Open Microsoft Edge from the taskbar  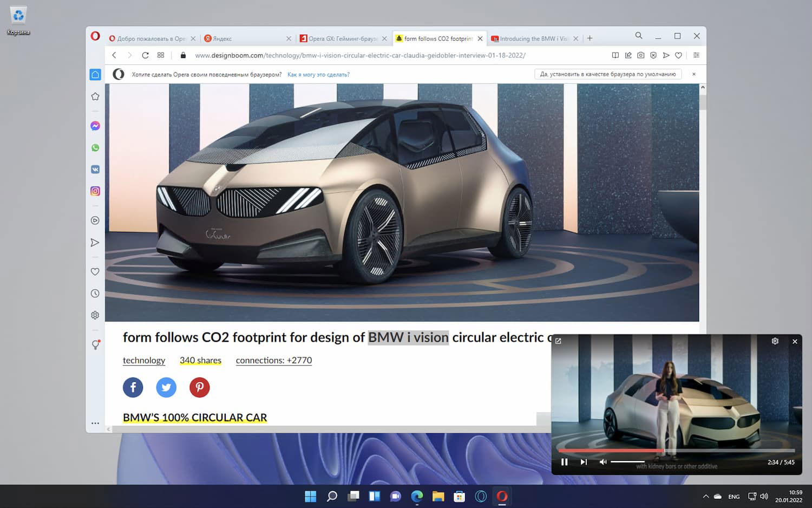coord(417,496)
